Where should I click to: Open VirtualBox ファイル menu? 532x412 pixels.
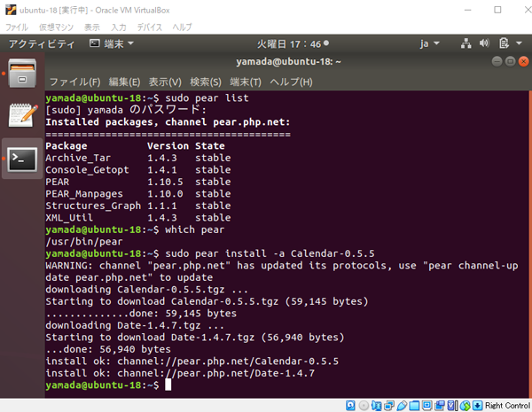[x=17, y=27]
